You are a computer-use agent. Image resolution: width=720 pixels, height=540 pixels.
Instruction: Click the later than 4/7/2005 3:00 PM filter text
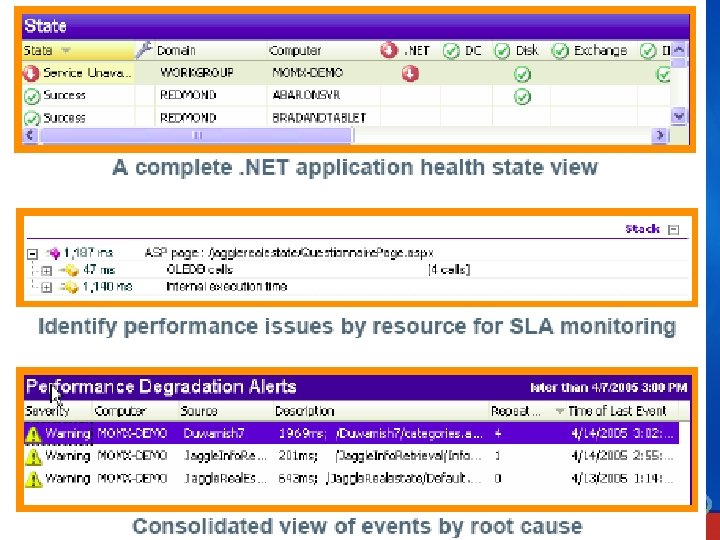pyautogui.click(x=608, y=388)
